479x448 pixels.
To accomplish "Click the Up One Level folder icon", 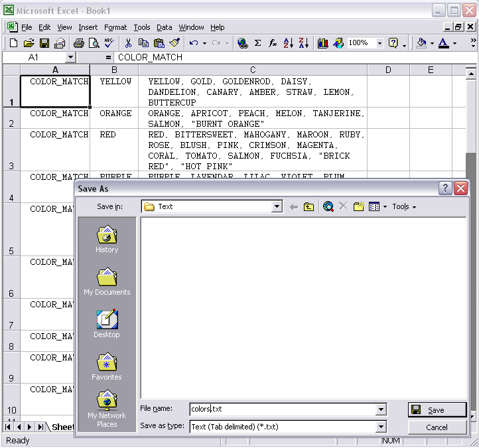I will [308, 207].
